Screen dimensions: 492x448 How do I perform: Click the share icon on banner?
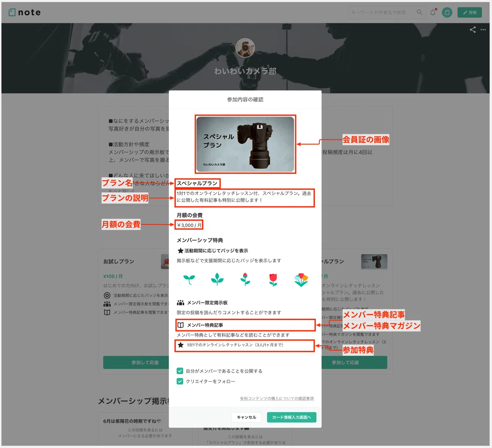coord(473,30)
